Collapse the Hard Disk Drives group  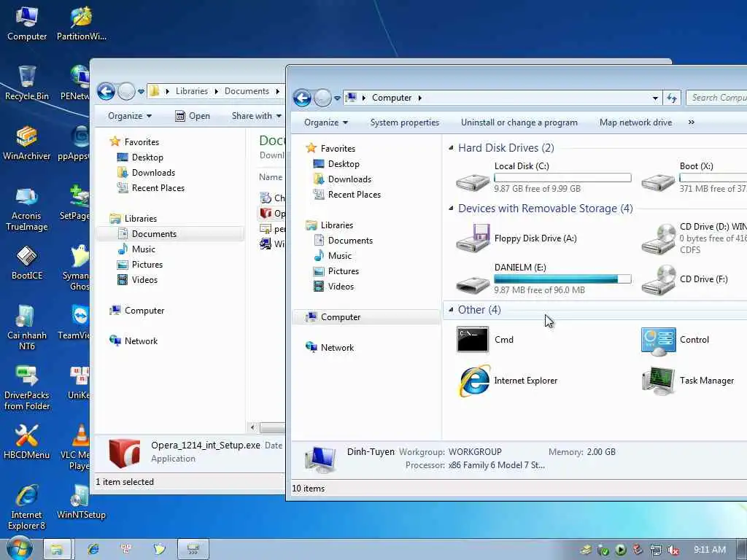click(451, 148)
